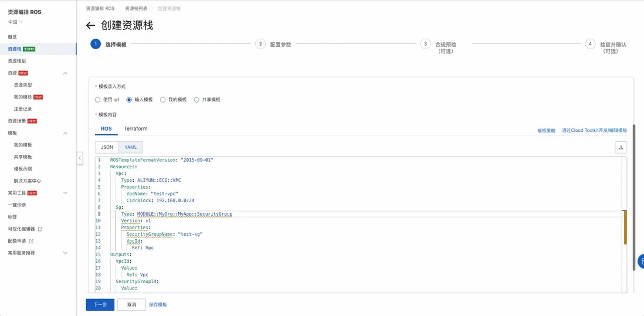Open 可视化编辑器 in the sidebar
This screenshot has height=316, width=644.
tap(21, 229)
